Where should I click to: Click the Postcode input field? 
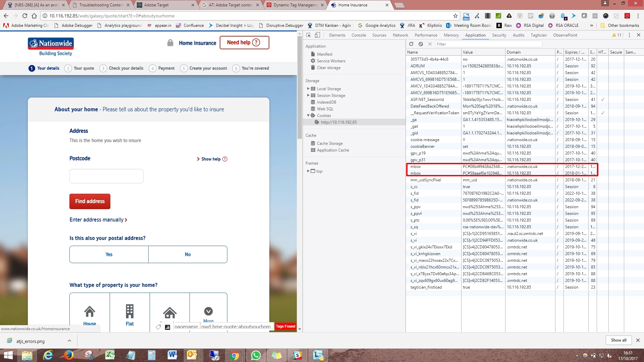click(106, 176)
